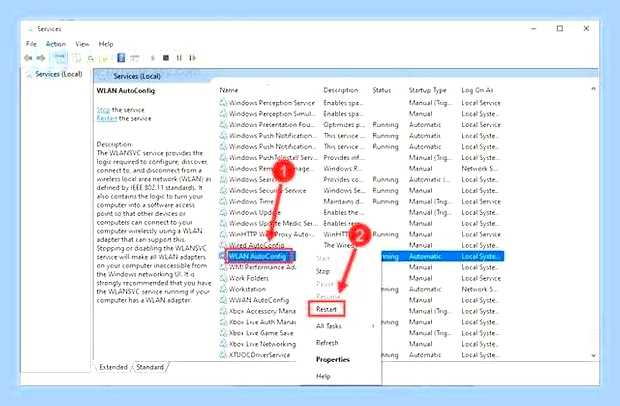Screen dimensions: 620x406
Task: Choose Help at the bottom of the context menu
Action: (323, 376)
